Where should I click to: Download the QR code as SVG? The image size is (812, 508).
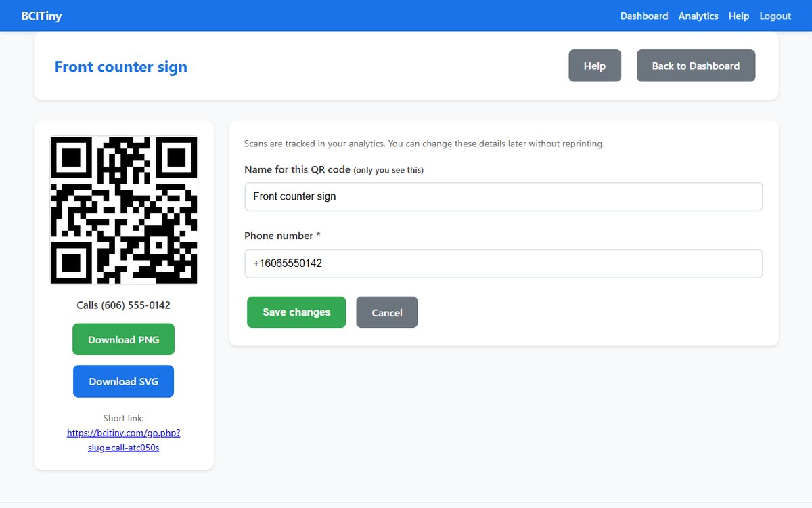(124, 381)
